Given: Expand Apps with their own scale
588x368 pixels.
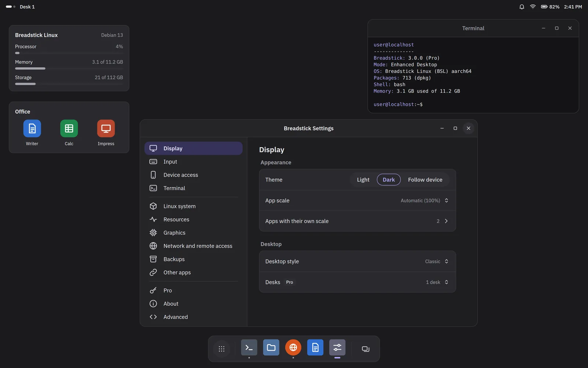Looking at the screenshot, I should point(358,221).
